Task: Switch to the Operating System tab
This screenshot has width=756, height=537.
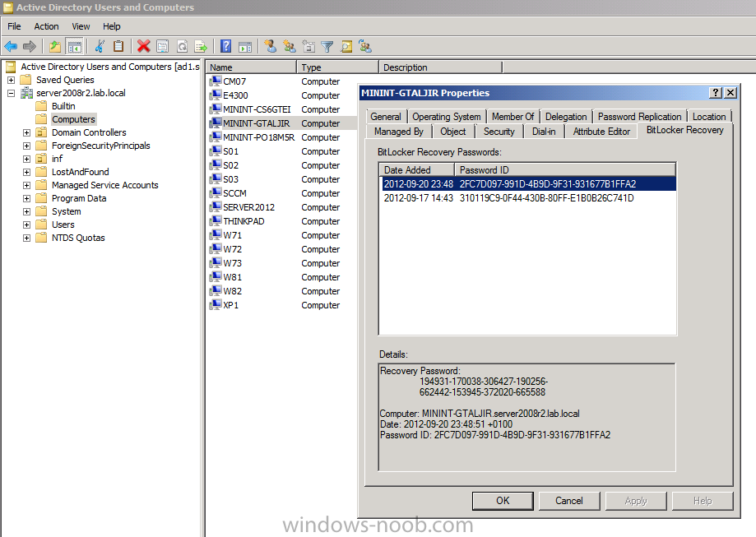Action: point(447,117)
